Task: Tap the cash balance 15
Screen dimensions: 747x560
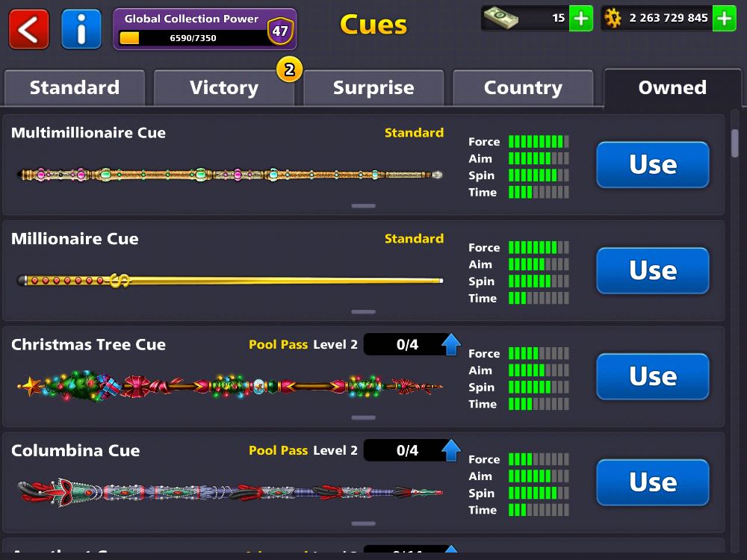Action: (x=558, y=18)
